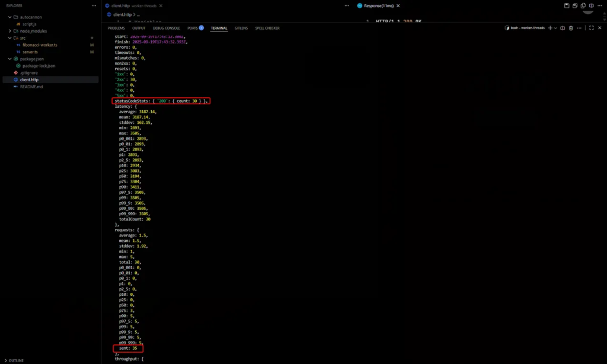This screenshot has width=607, height=364.
Task: Open Explorer views and more actions menu
Action: pyautogui.click(x=94, y=5)
